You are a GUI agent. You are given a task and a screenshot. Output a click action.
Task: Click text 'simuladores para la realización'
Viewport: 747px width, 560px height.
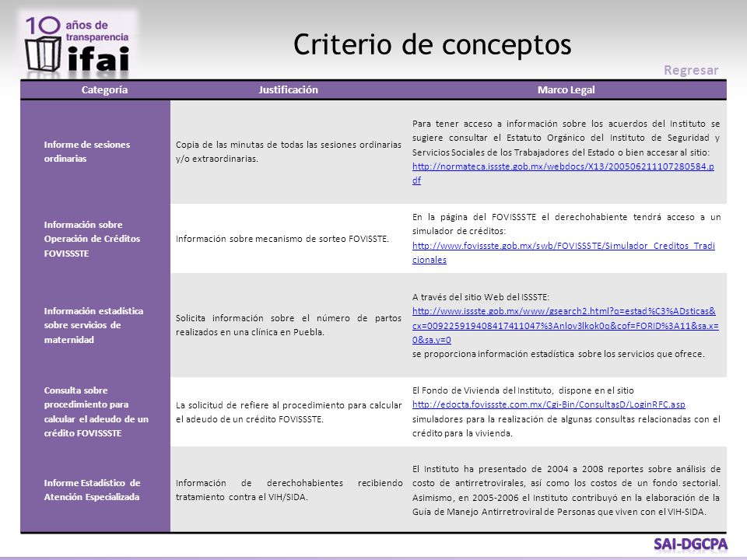(566, 425)
